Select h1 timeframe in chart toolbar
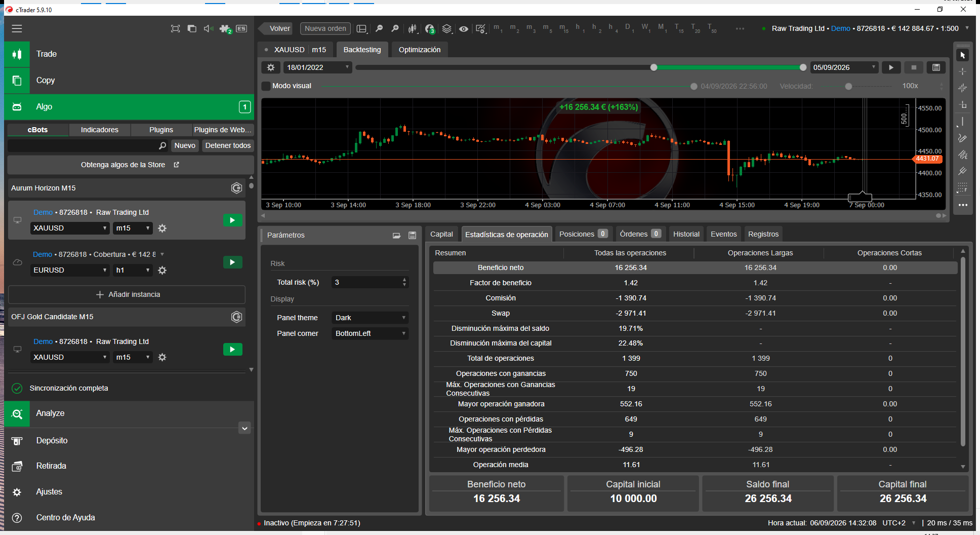This screenshot has height=535, width=980. point(580,28)
